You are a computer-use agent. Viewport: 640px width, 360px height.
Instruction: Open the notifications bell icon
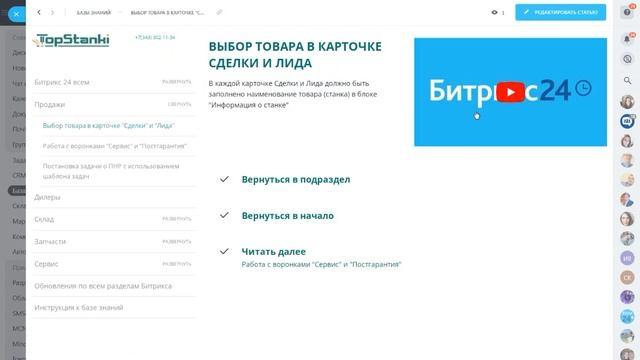click(x=627, y=39)
